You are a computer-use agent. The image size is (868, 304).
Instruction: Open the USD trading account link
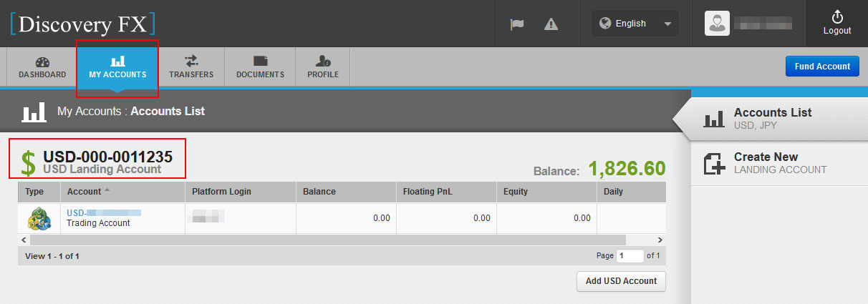coord(104,213)
